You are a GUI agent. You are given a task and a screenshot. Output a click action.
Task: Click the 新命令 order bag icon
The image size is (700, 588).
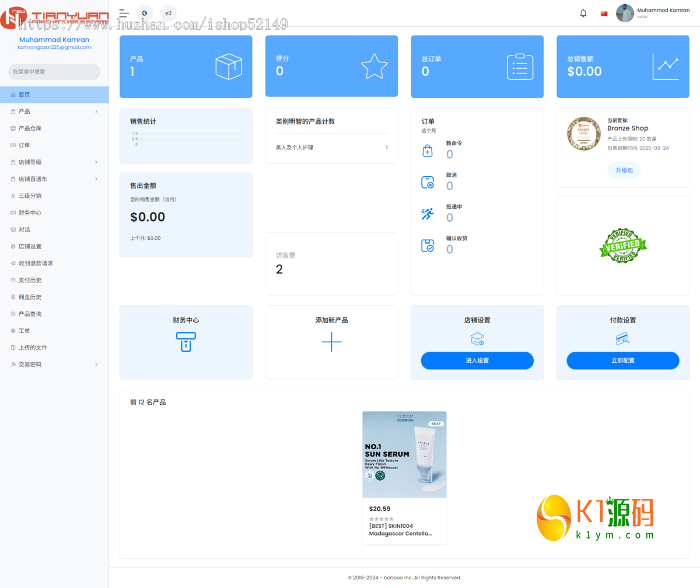click(428, 150)
